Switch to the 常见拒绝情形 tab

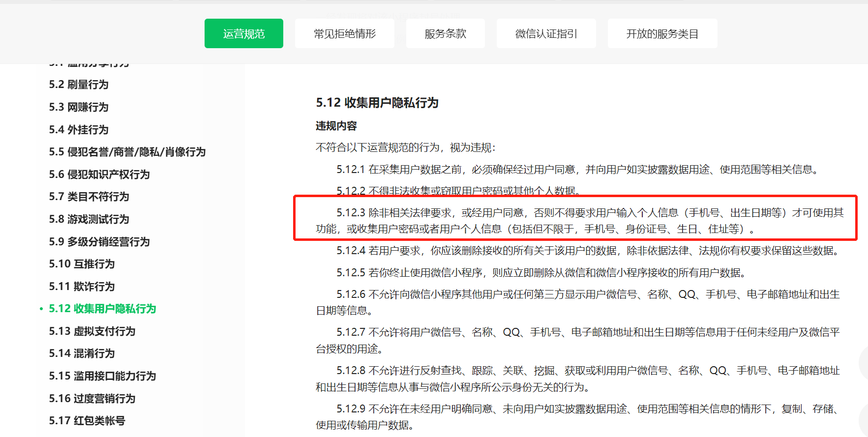[344, 33]
